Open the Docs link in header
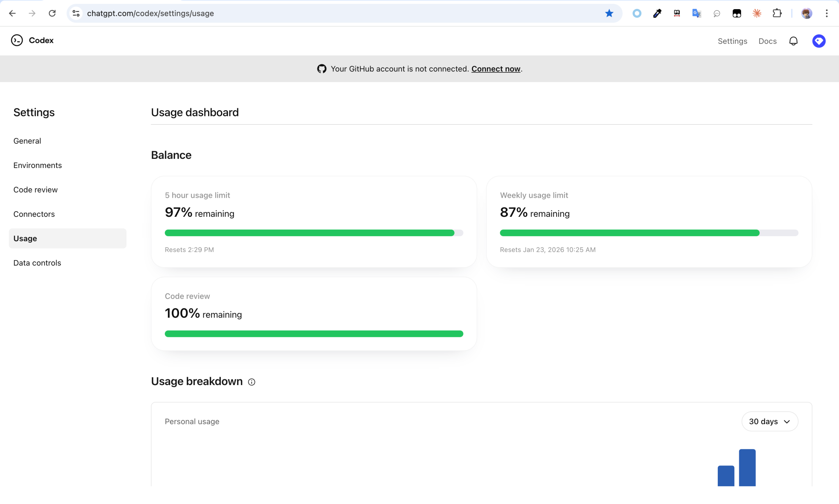 tap(767, 41)
